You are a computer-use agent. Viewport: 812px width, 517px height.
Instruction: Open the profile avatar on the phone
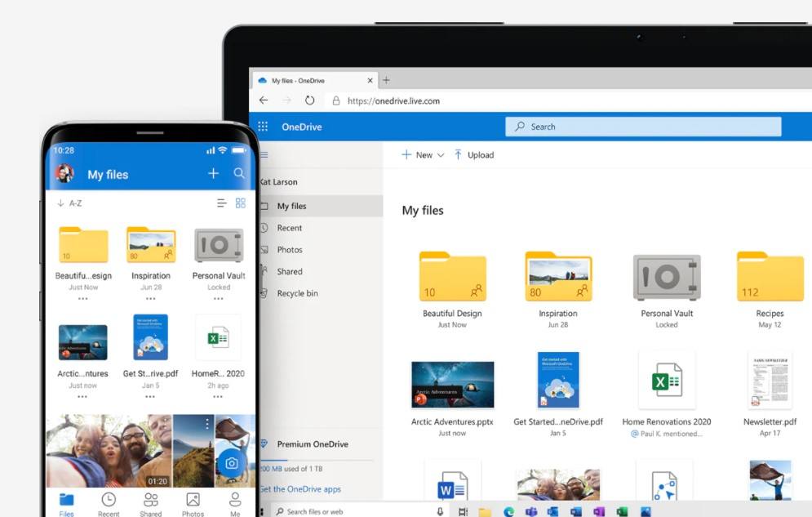pos(64,173)
